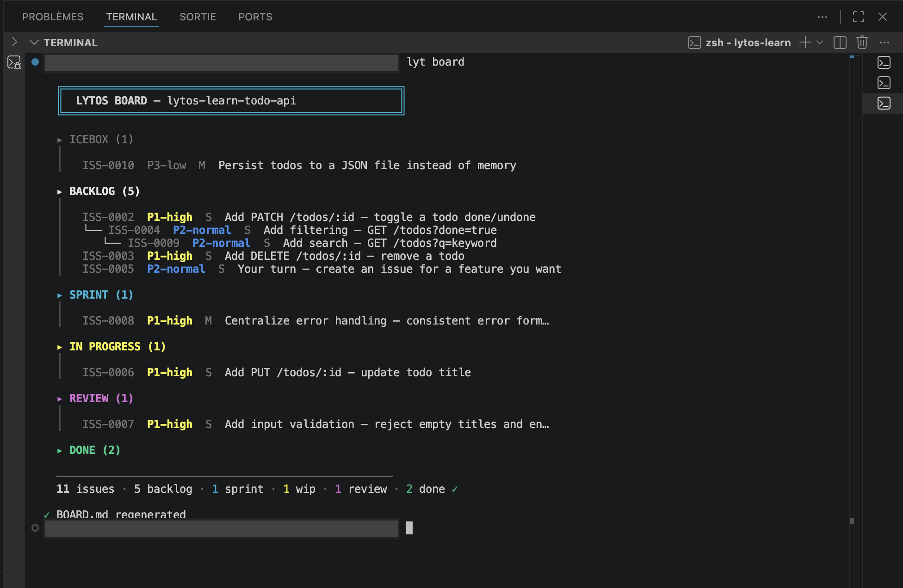Open terminal view more actions (···) menu
Screen dimensions: 903x588
pos(884,42)
